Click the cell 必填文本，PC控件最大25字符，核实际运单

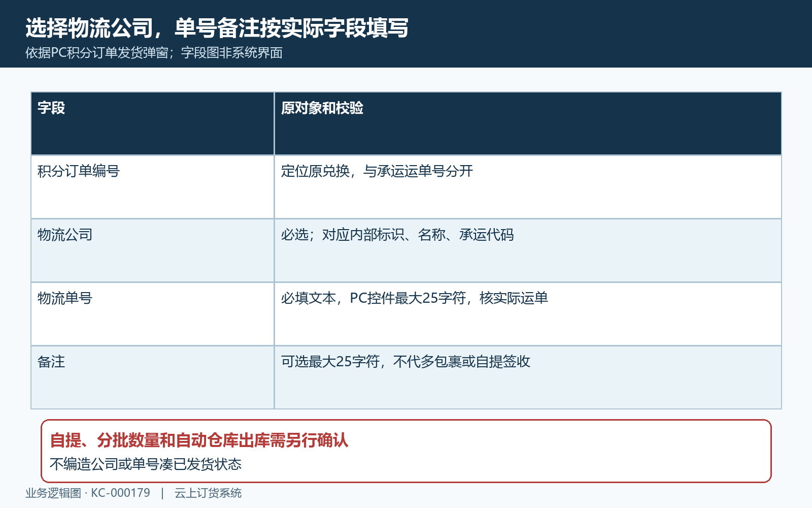click(x=528, y=314)
